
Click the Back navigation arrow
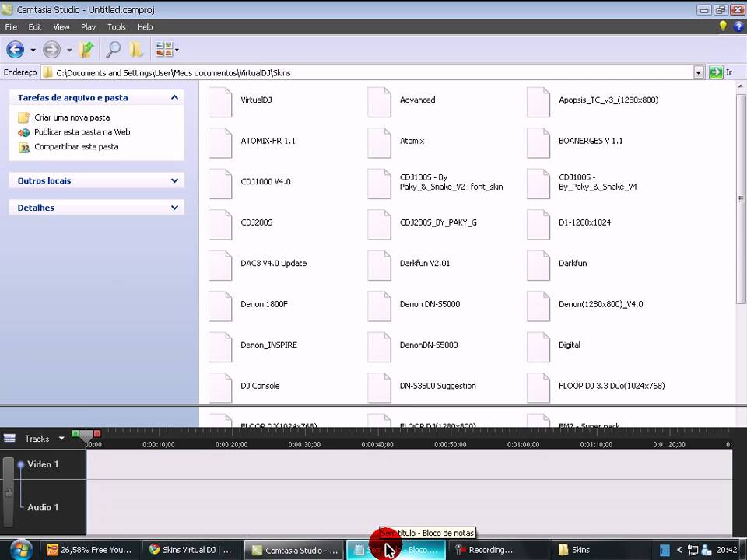[16, 49]
